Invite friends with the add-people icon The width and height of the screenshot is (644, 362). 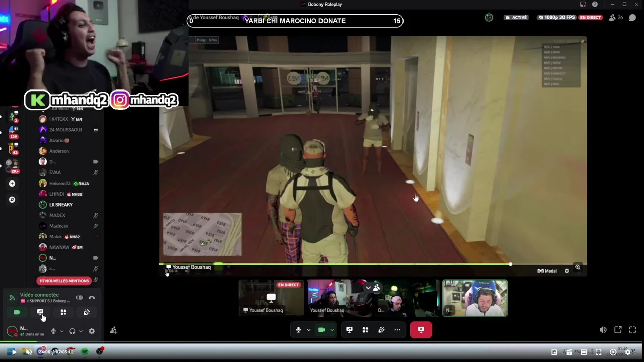pyautogui.click(x=114, y=330)
